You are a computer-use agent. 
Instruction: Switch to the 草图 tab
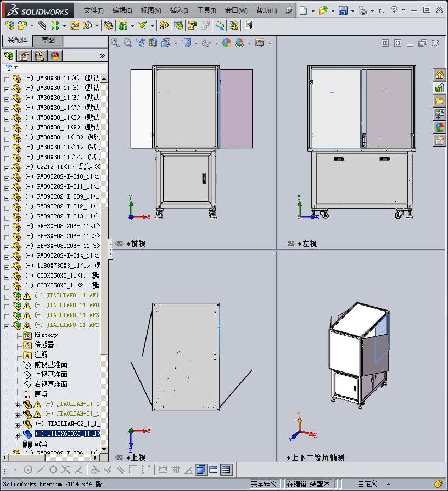(x=48, y=40)
